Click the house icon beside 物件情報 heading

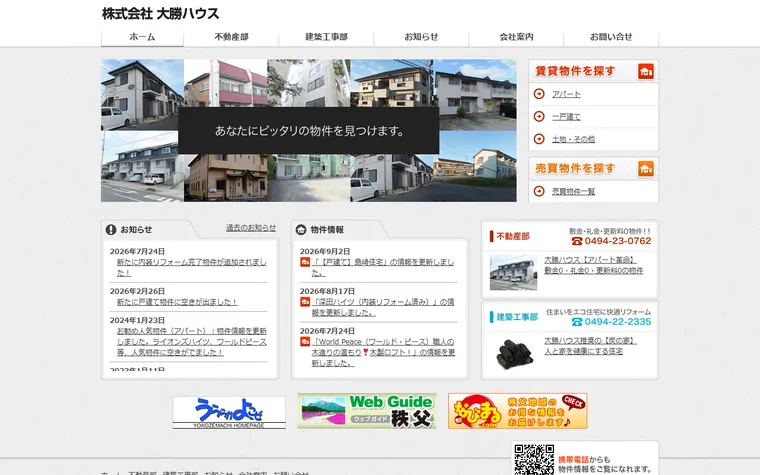tap(301, 230)
